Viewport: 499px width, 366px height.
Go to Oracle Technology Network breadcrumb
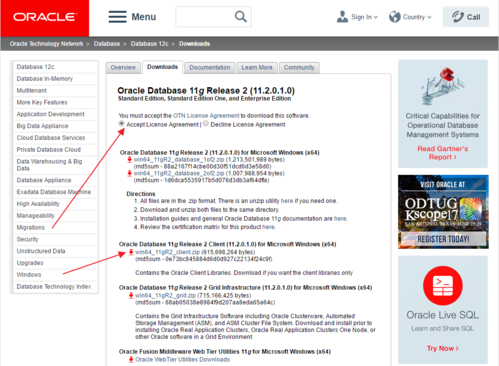tap(46, 44)
